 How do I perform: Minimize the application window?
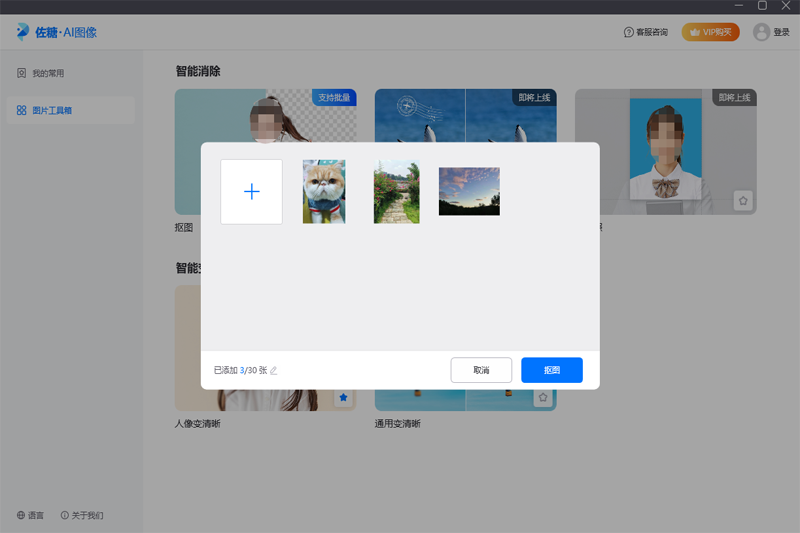point(737,7)
